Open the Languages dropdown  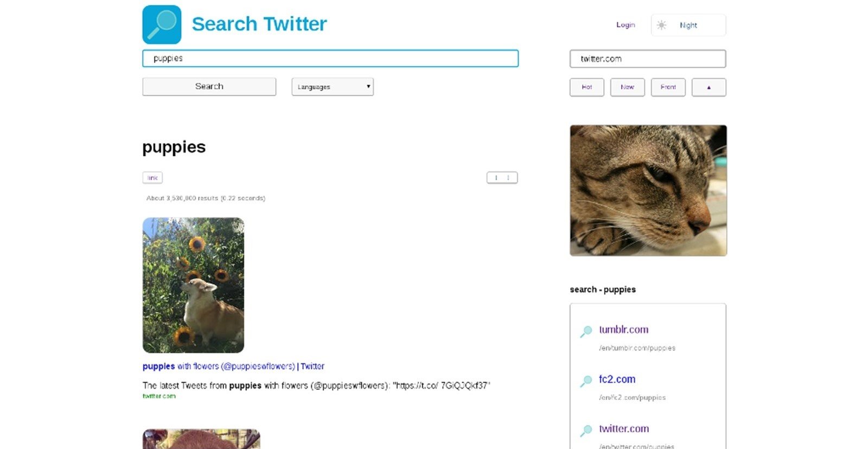(x=333, y=87)
